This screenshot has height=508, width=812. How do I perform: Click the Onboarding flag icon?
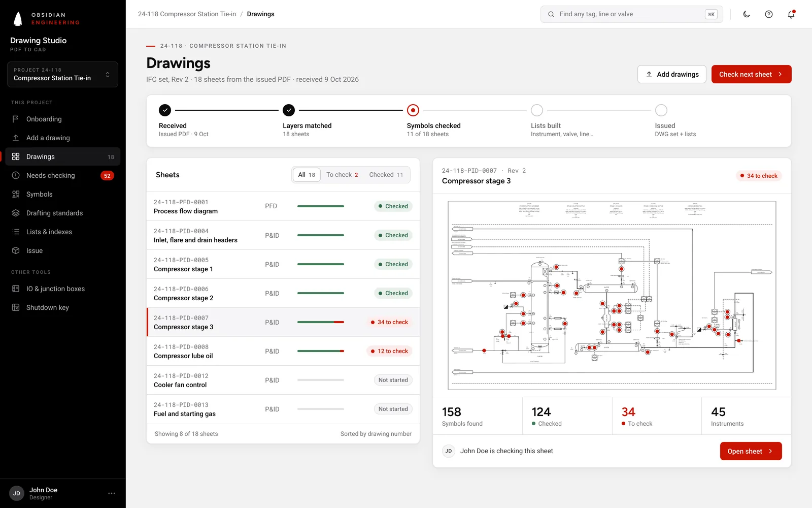(16, 119)
